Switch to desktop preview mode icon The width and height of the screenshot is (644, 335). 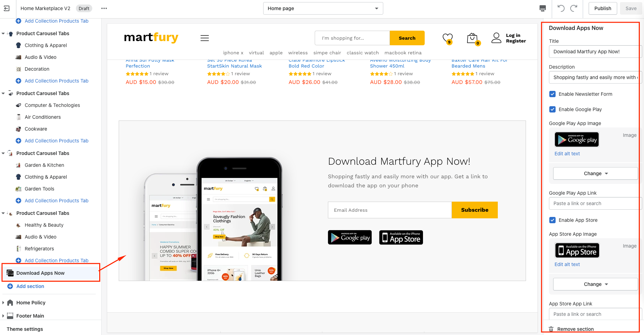(543, 8)
